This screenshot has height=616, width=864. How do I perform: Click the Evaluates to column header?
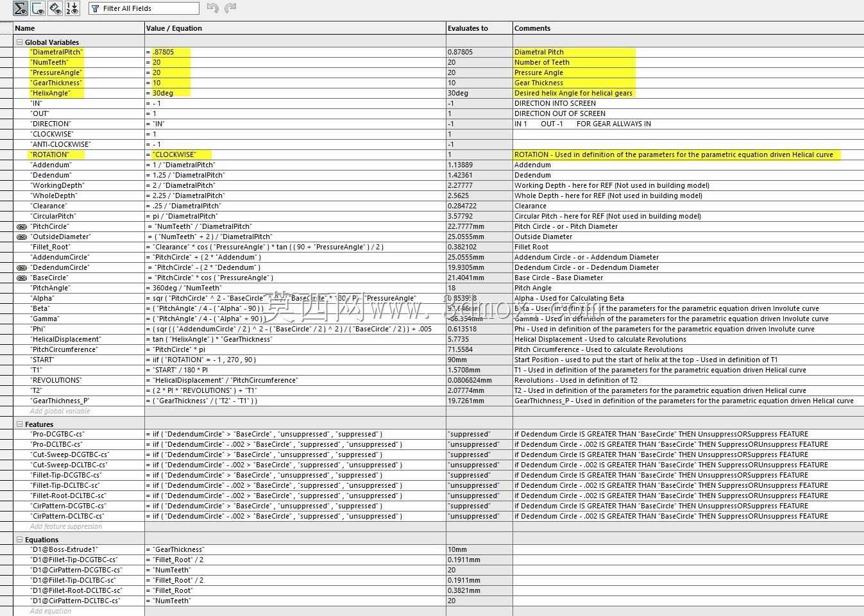click(x=479, y=28)
